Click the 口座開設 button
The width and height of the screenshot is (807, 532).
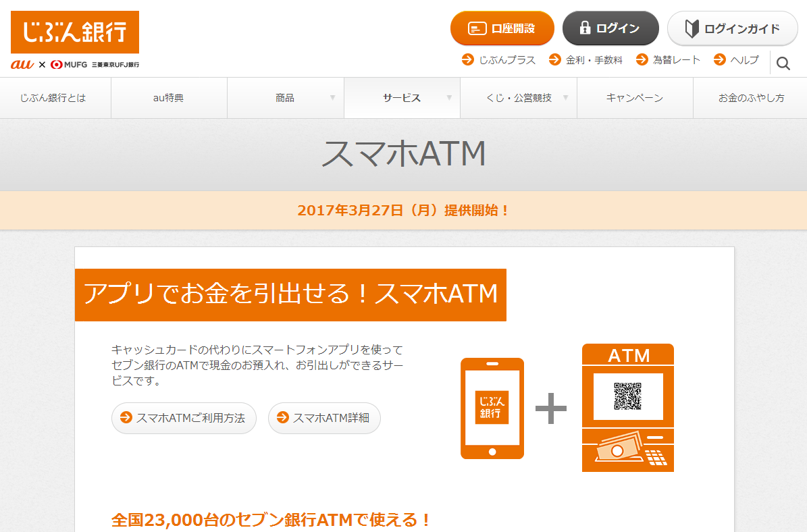tap(502, 28)
